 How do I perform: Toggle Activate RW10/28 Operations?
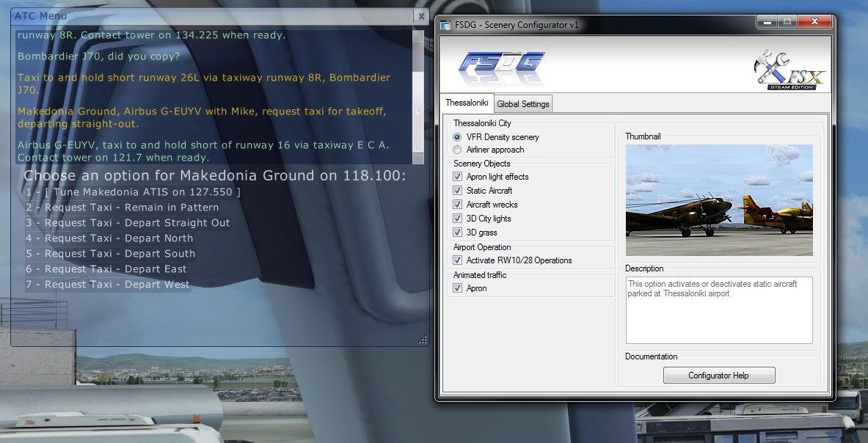click(x=458, y=260)
